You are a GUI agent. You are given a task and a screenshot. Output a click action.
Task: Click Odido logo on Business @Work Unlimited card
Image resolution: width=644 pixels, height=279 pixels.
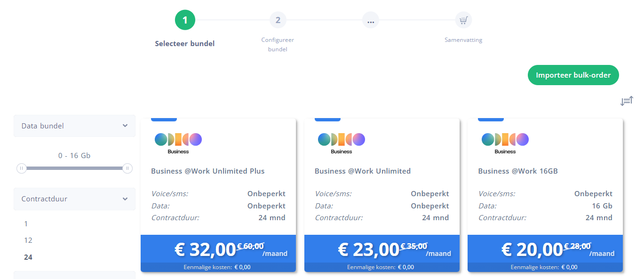click(342, 143)
